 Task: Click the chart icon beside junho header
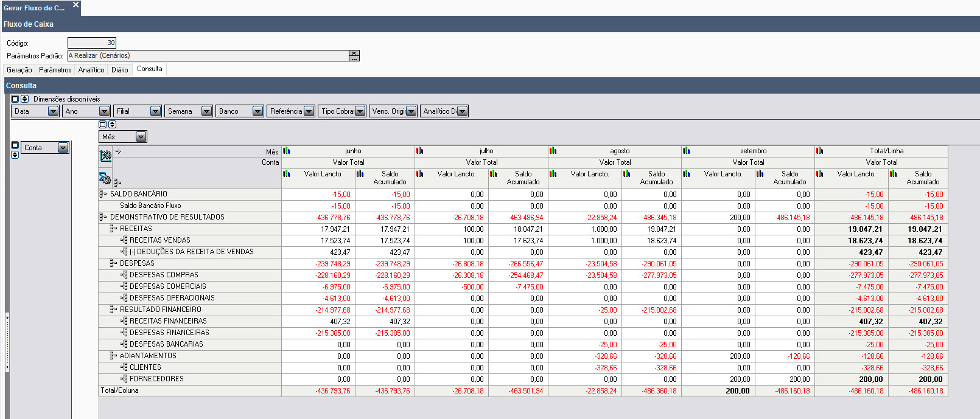point(286,151)
